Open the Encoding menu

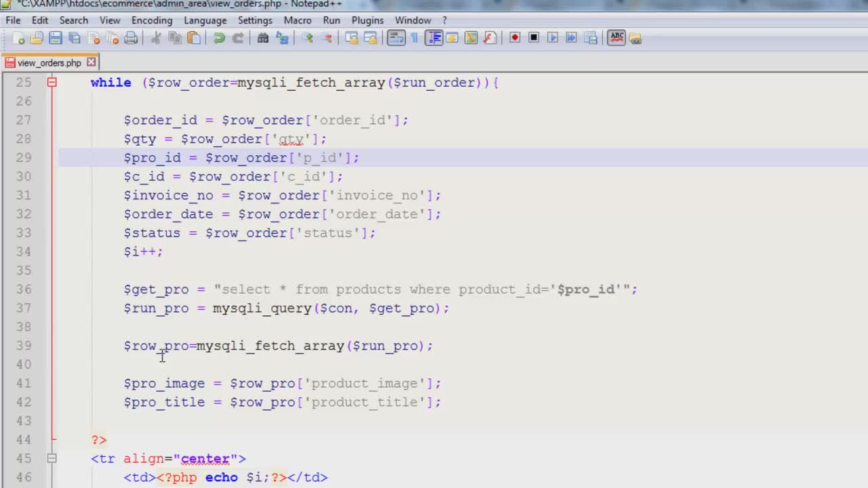(151, 20)
